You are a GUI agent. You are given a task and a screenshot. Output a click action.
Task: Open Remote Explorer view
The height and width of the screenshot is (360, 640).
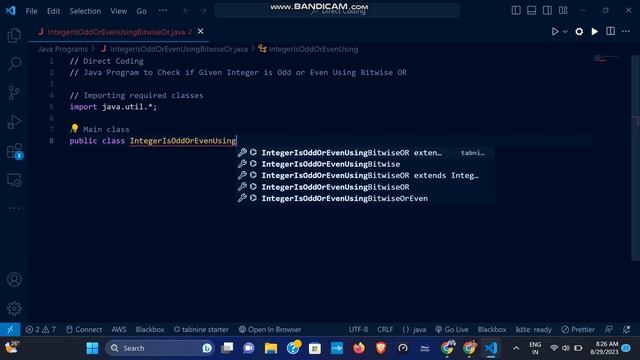(14, 180)
